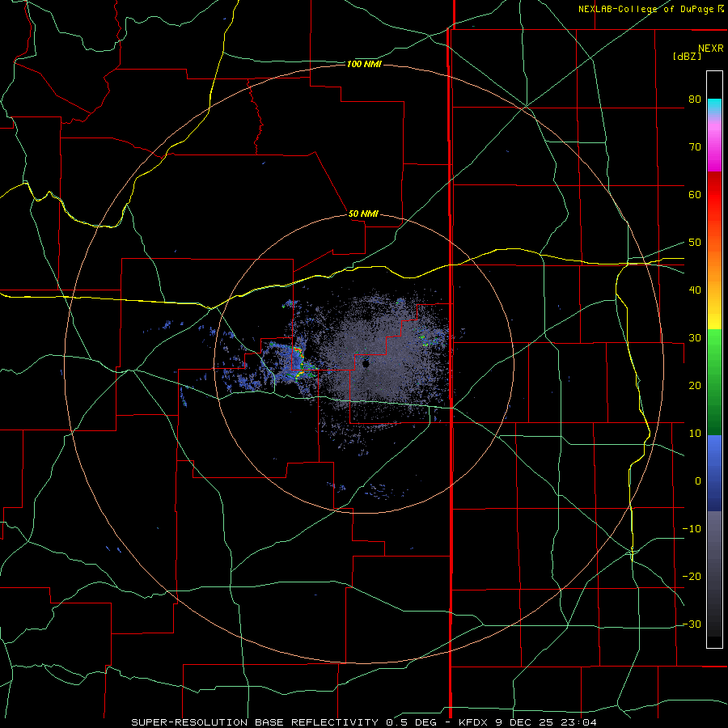
Task: Click the NEXR label above the scale
Action: click(711, 49)
